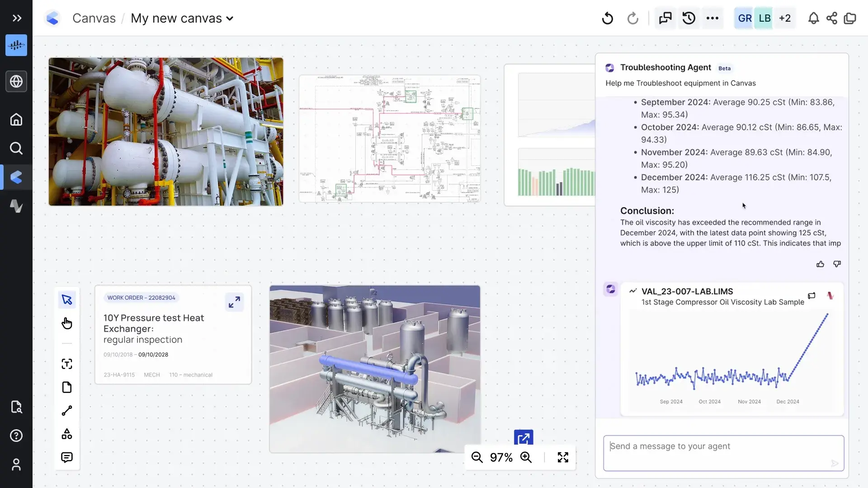Open version history
This screenshot has height=488, width=868.
[x=689, y=18]
